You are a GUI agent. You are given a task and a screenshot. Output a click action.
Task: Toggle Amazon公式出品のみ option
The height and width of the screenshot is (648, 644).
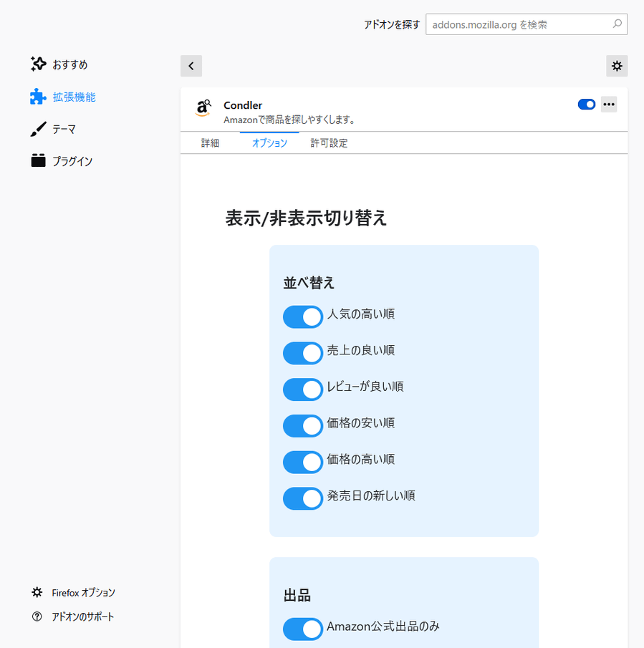pyautogui.click(x=303, y=629)
